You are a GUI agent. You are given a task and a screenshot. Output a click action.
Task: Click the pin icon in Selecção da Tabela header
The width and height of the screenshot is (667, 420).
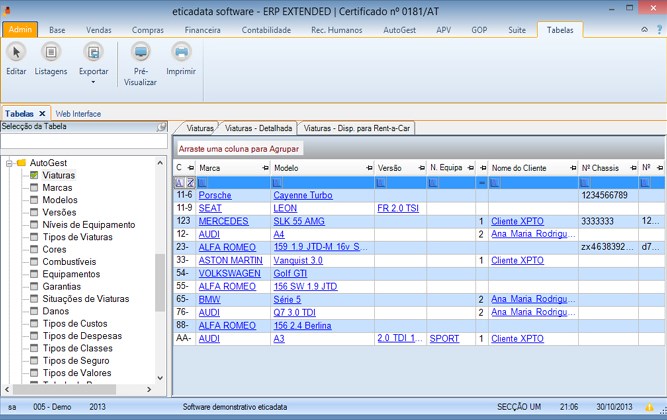[161, 127]
